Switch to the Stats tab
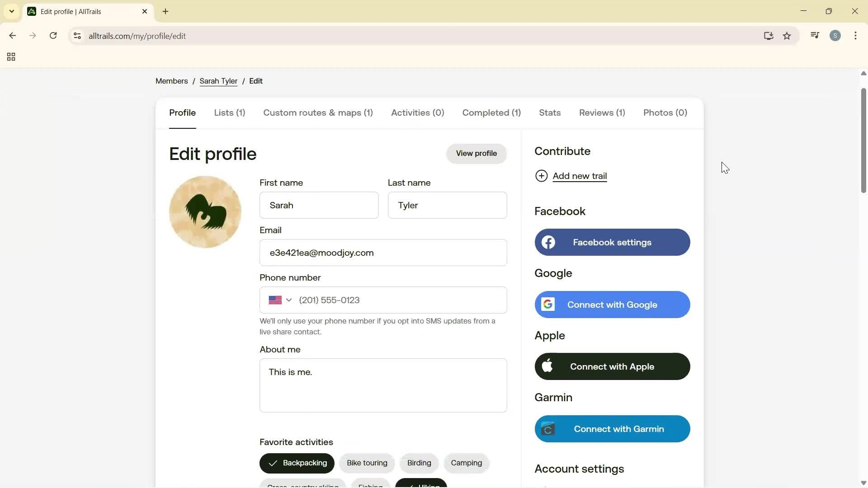 point(549,113)
